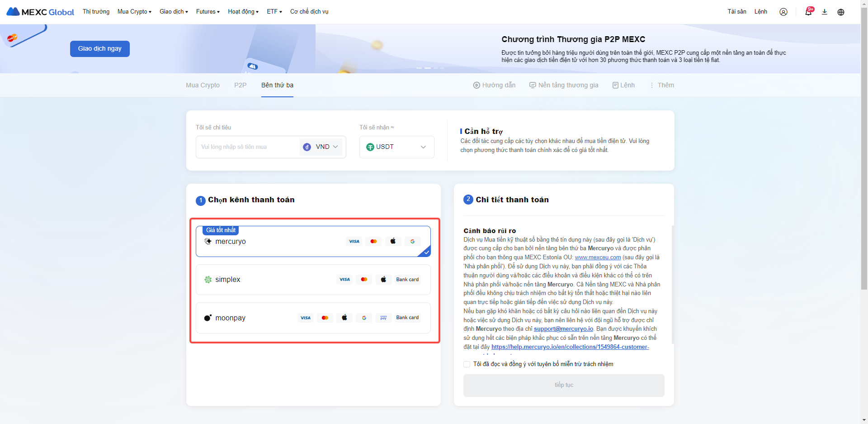The height and width of the screenshot is (424, 868).
Task: Switch to the P2P tab
Action: click(240, 85)
